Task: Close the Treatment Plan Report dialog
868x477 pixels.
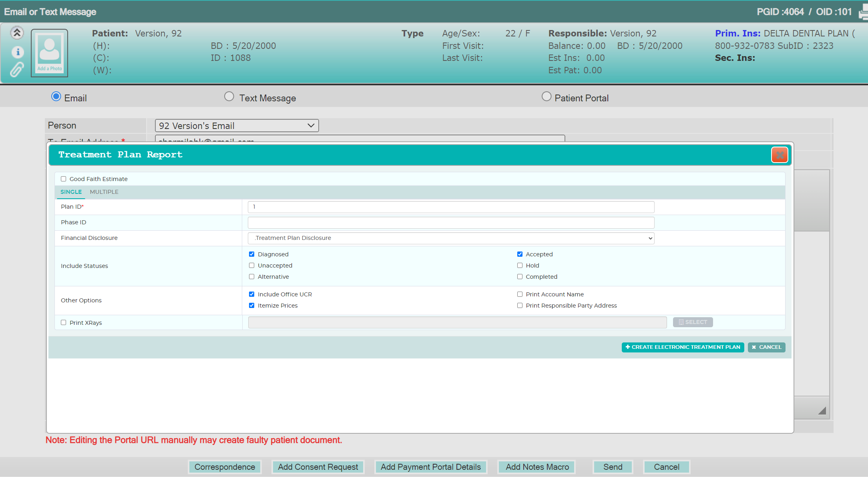Action: [780, 155]
